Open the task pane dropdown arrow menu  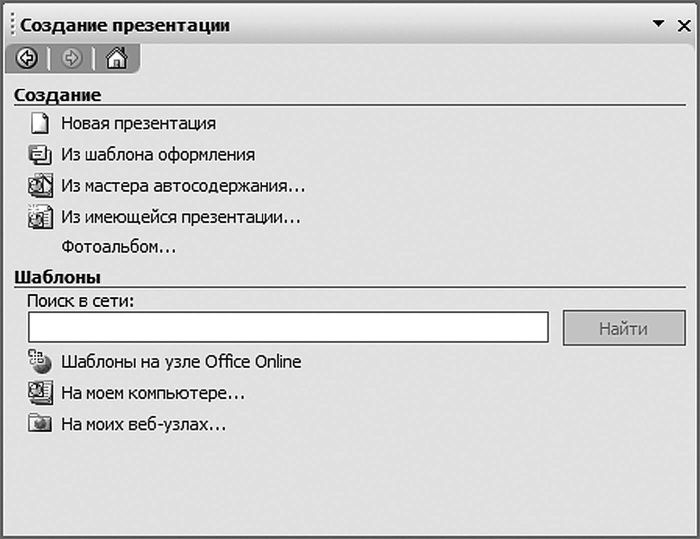(658, 24)
